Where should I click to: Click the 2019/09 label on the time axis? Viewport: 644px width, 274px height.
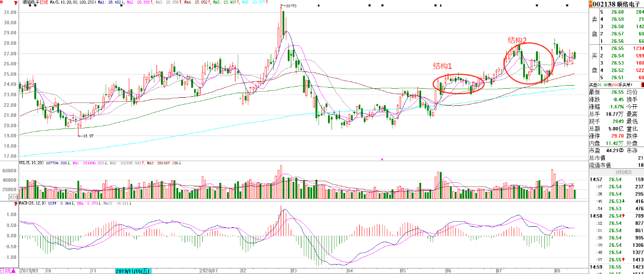pyautogui.click(x=29, y=271)
